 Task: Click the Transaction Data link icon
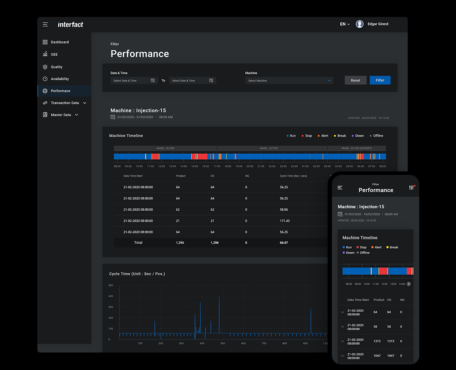[x=45, y=103]
